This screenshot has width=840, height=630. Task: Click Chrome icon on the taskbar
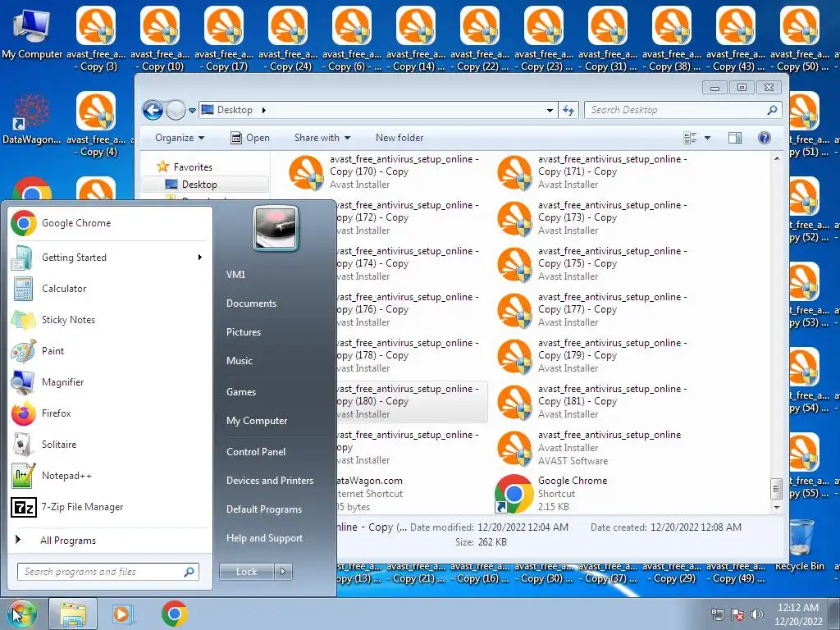pyautogui.click(x=174, y=614)
